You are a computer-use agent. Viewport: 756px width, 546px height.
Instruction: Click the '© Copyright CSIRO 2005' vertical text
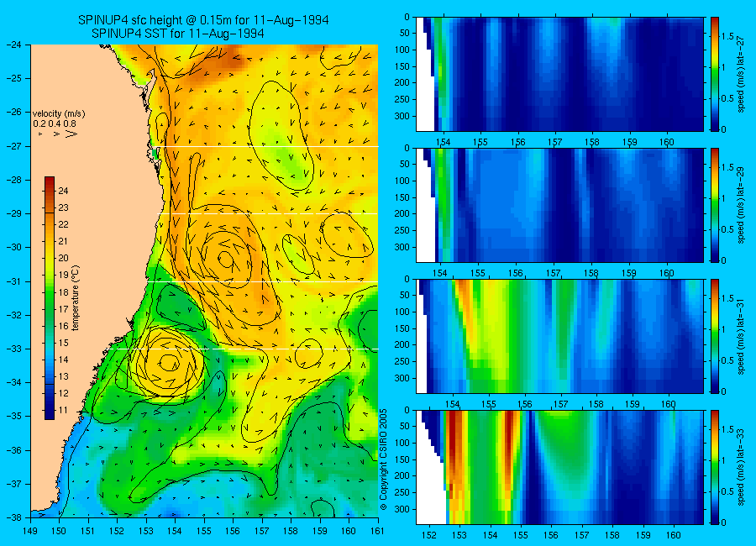click(384, 459)
